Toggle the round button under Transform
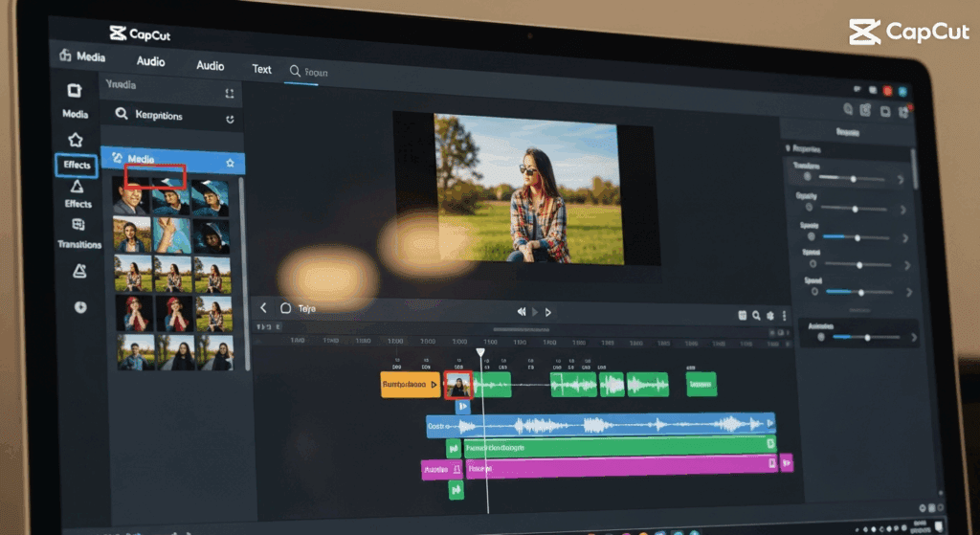 tap(808, 177)
